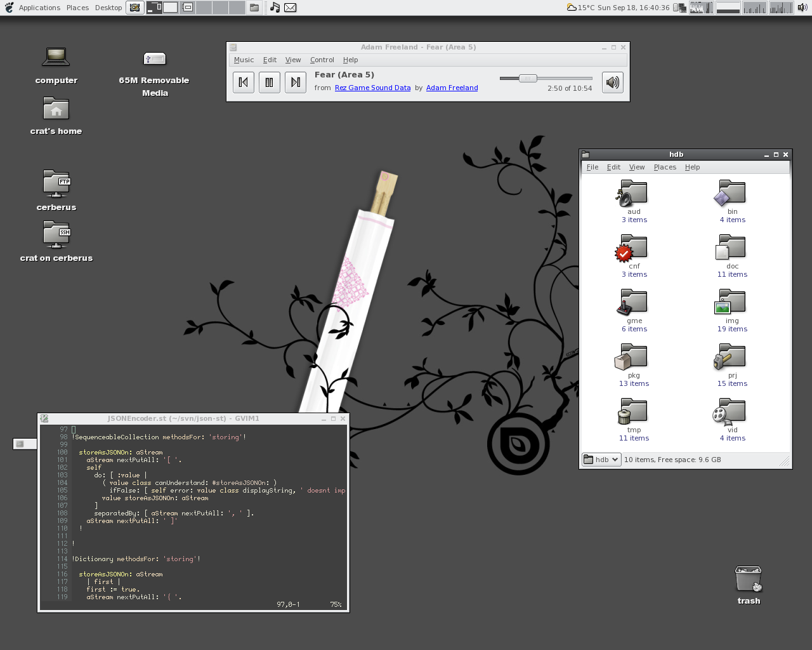Click GVIM line 114 Dictionary methodsFor text
Image resolution: width=812 pixels, height=650 pixels.
136,559
